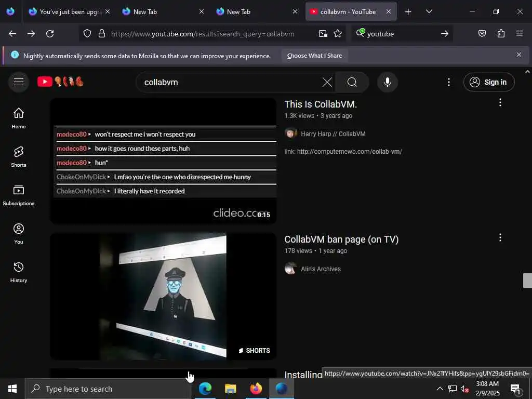Open a new browser tab

[x=408, y=12]
